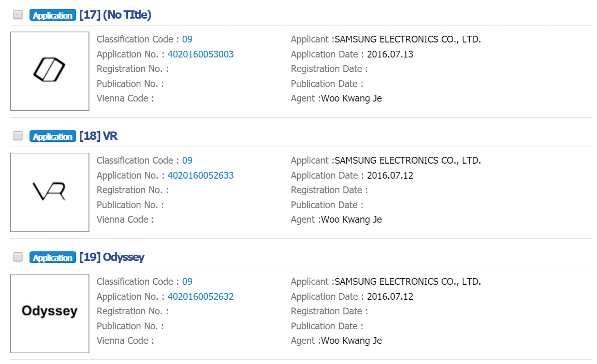The image size is (597, 364).
Task: Click the Samsung Electronics applicant in Odyssey entry
Action: tap(407, 282)
